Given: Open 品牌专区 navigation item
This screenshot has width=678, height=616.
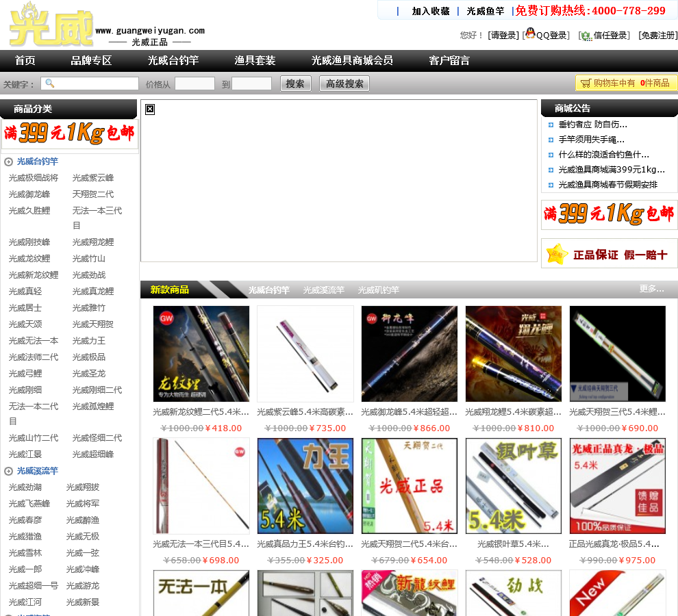Looking at the screenshot, I should [x=91, y=60].
